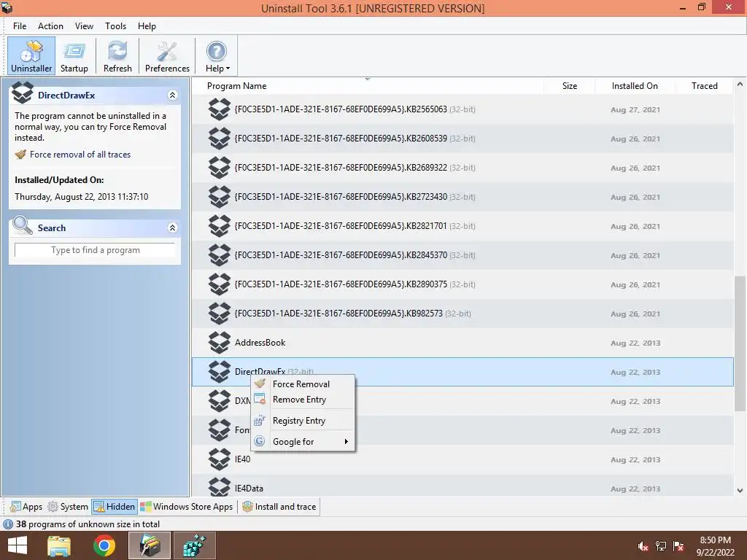Screen dimensions: 747x560
Task: Select the KB2608539 entry
Action: tap(462, 139)
